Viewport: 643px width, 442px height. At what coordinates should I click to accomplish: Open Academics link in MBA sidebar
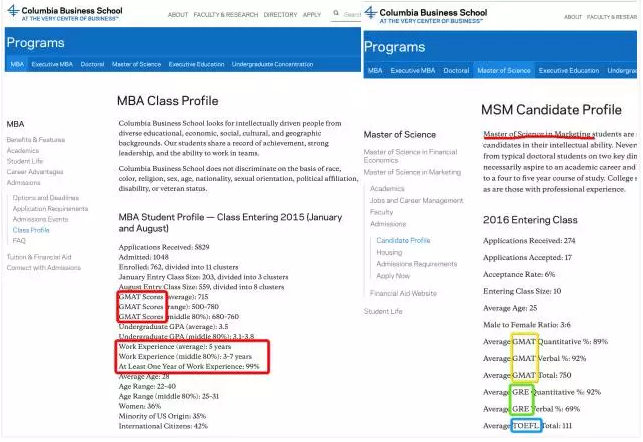(23, 150)
